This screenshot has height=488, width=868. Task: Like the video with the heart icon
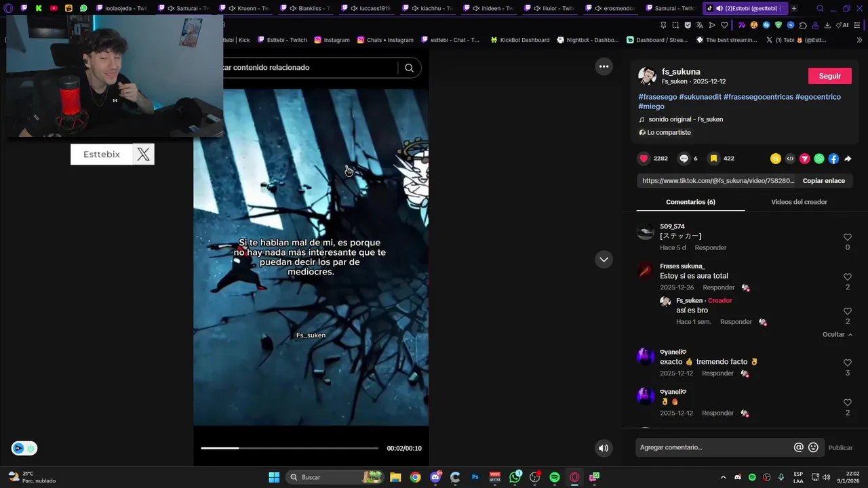(x=644, y=159)
